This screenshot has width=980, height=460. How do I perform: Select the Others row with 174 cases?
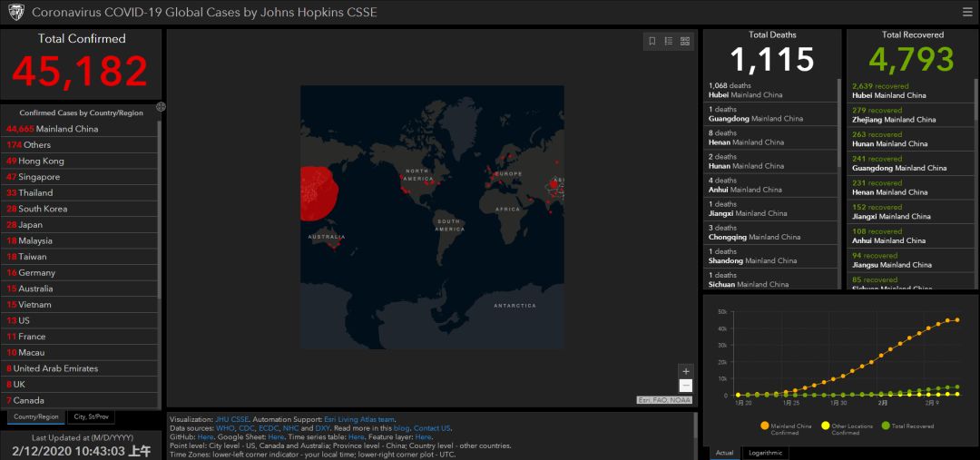(79, 145)
